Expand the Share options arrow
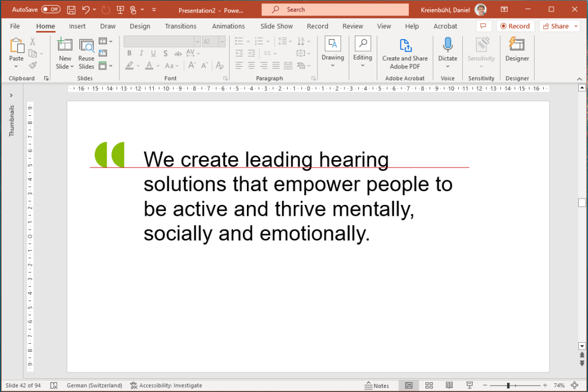The height and width of the screenshot is (392, 588). 576,26
